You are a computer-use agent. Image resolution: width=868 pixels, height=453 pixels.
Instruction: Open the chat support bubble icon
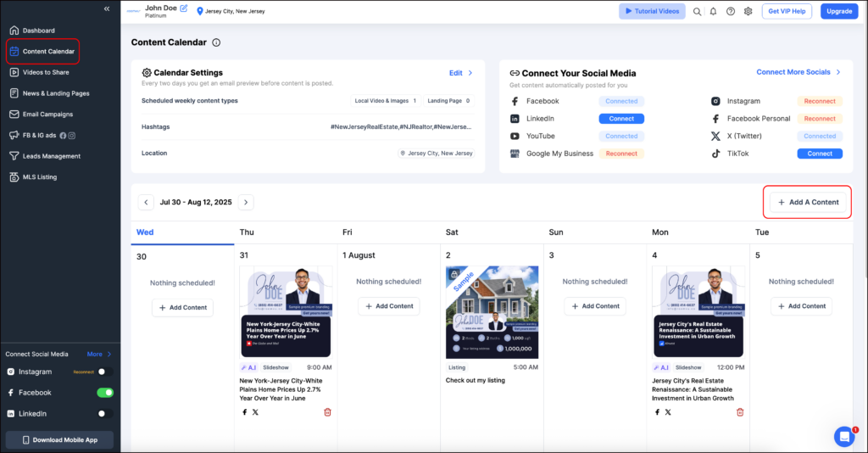[x=844, y=436]
